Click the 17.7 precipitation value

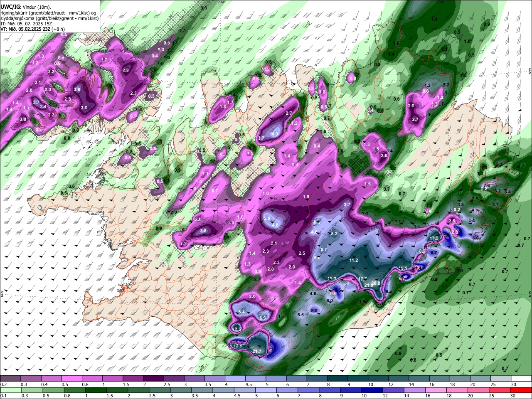click(x=362, y=279)
